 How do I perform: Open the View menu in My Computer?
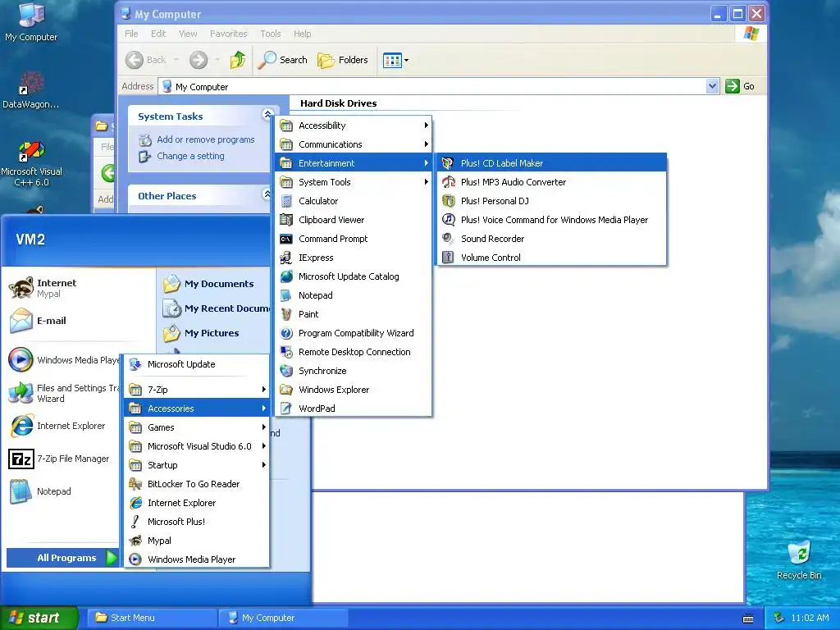pyautogui.click(x=188, y=34)
